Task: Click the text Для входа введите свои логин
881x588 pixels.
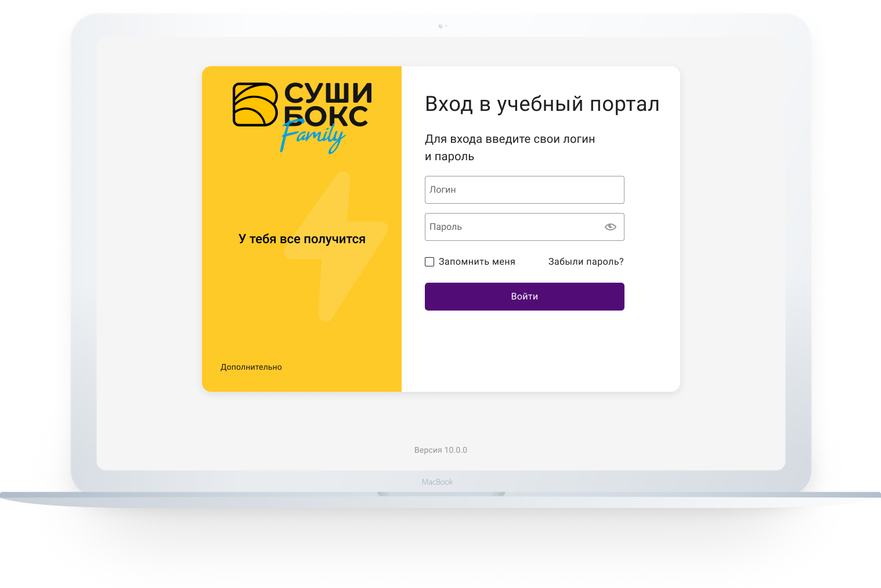Action: click(x=510, y=139)
